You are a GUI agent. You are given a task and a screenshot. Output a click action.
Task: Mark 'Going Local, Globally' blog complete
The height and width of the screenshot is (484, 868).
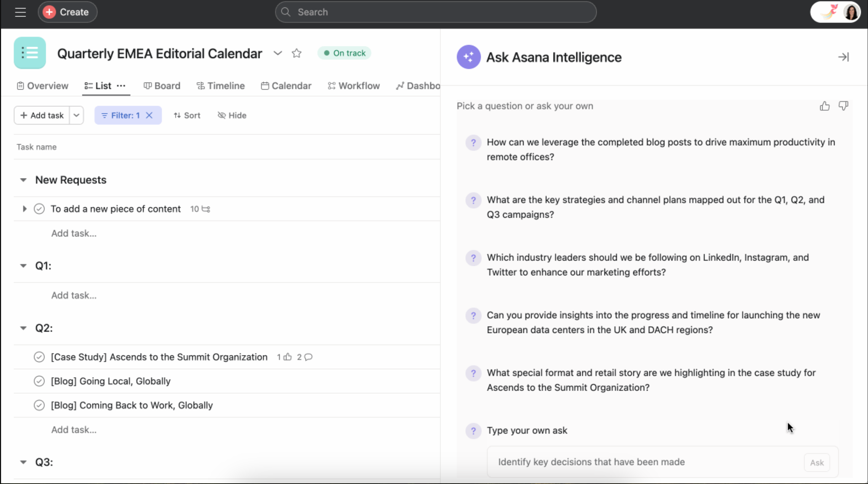[x=39, y=381]
